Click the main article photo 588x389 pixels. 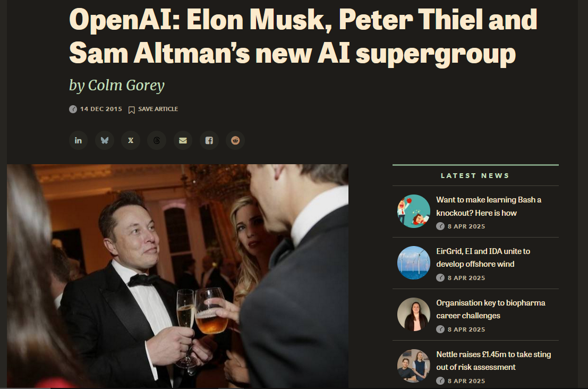tap(177, 276)
